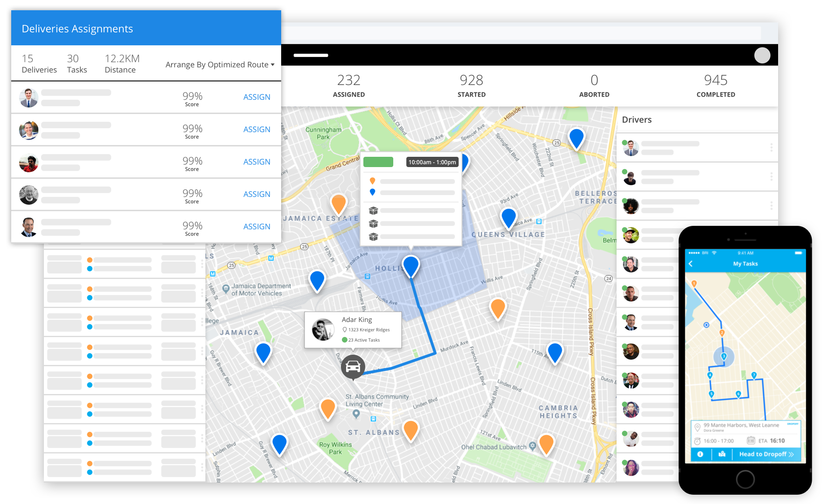822x504 pixels.
Task: Click the 23 Active Tasks status
Action: [361, 340]
